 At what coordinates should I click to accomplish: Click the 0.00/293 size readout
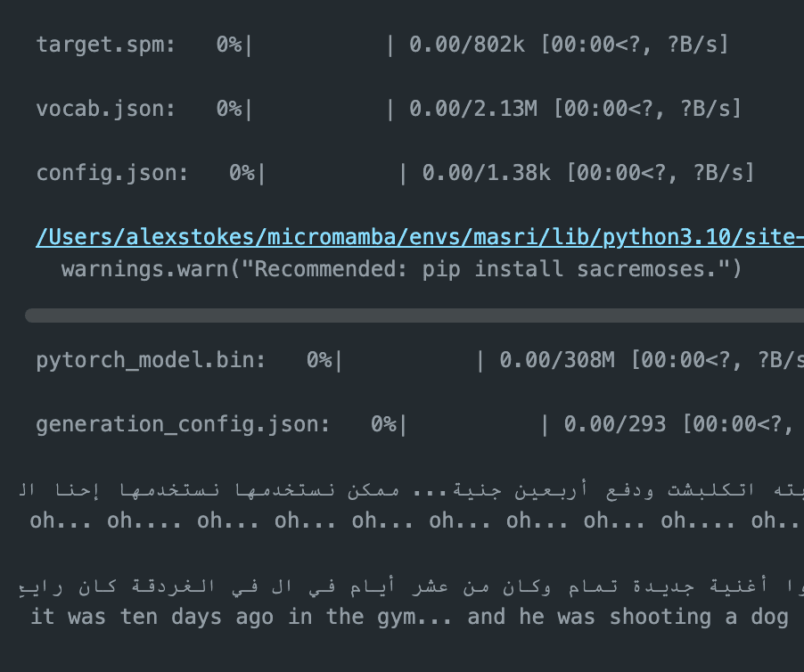(615, 424)
